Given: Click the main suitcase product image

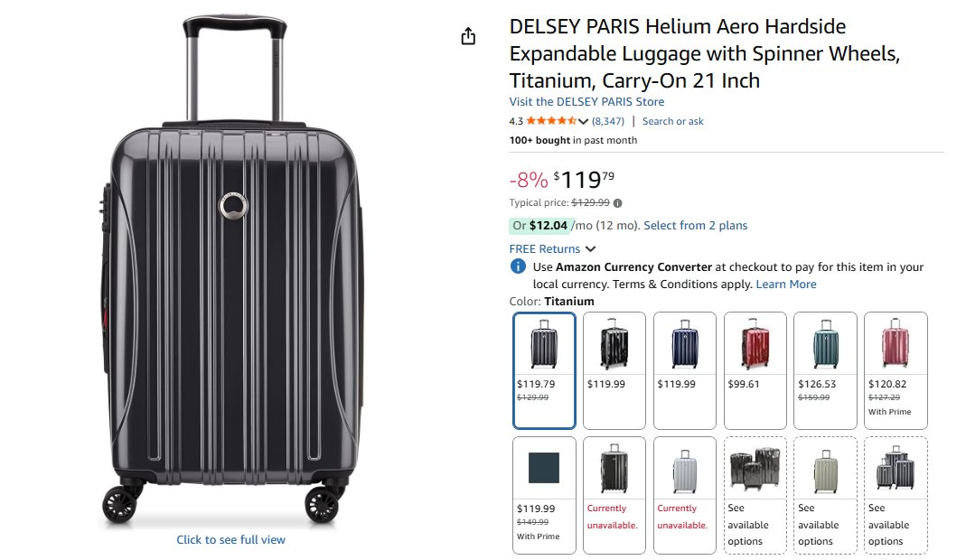Looking at the screenshot, I should point(231,271).
